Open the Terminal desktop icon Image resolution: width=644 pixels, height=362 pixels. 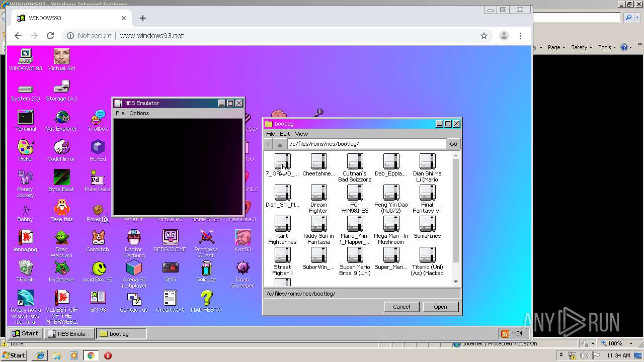point(25,121)
